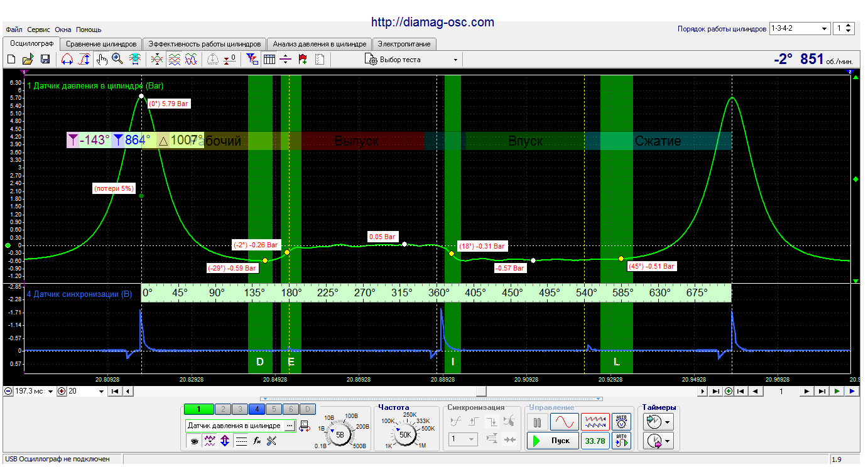868x467 pixels.
Task: Open the fx math function icon
Action: point(256,441)
